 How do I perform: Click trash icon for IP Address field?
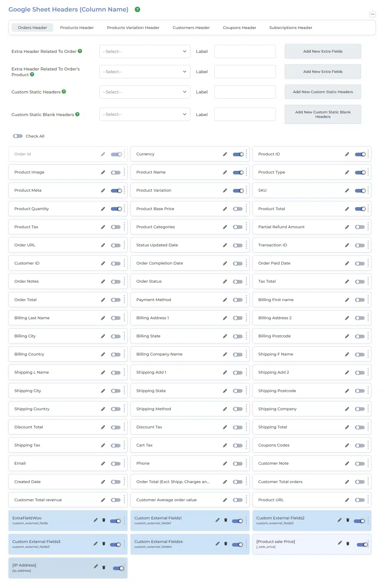[104, 567]
